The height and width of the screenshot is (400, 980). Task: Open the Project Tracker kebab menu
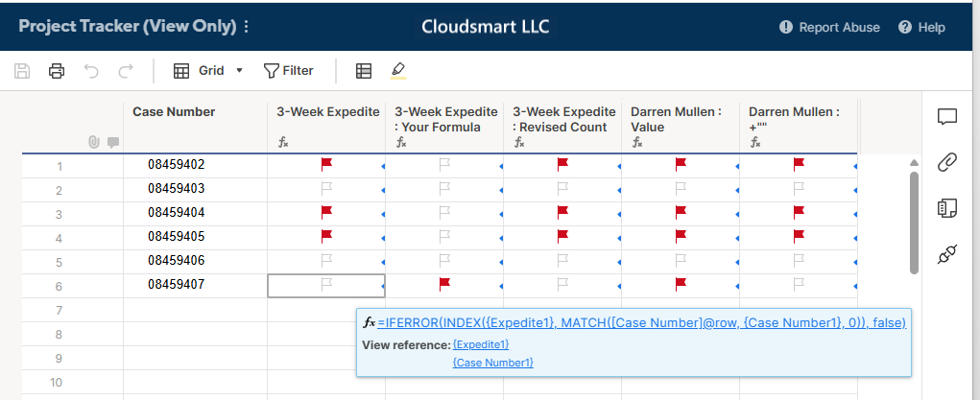[247, 27]
